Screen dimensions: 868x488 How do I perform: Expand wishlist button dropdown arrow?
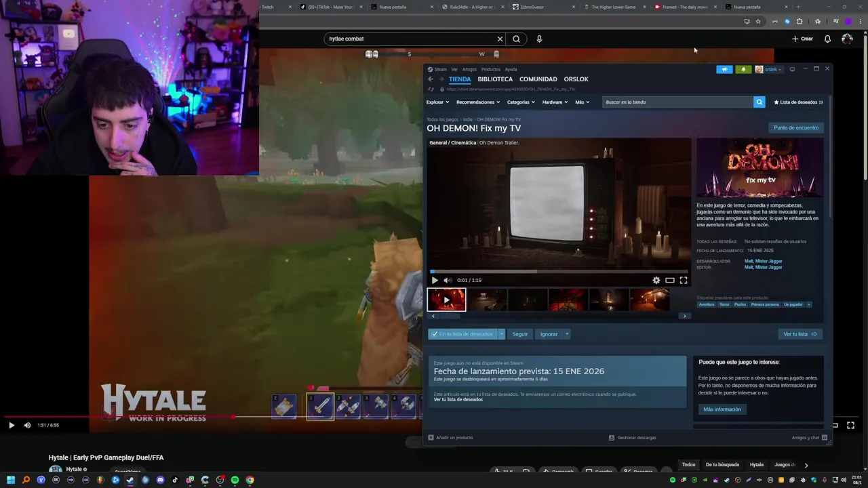click(502, 334)
